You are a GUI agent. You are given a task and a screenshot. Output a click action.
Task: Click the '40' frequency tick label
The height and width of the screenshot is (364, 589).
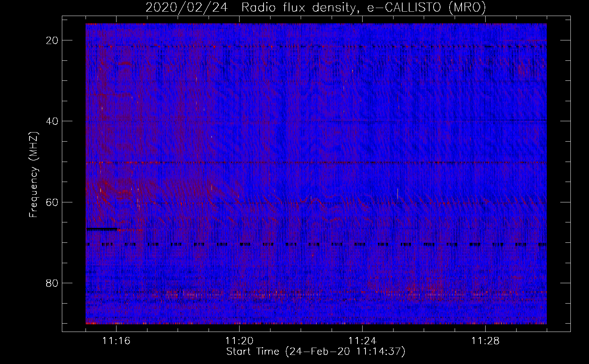[52, 121]
